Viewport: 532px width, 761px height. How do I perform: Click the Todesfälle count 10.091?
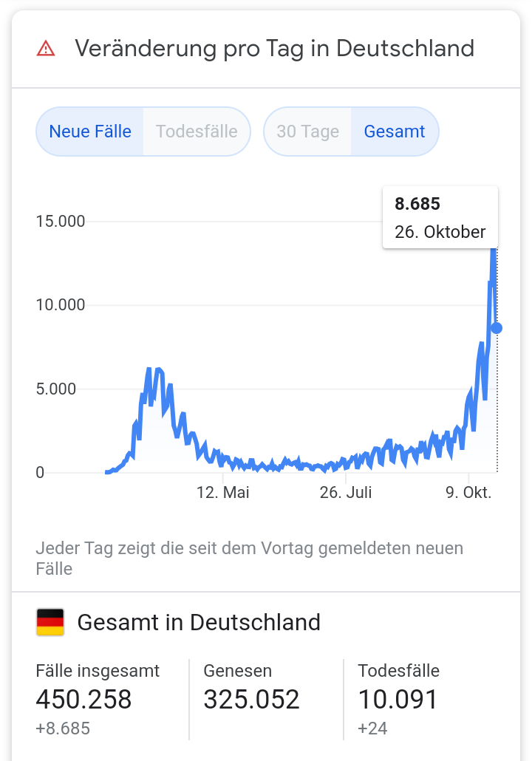[x=398, y=699]
